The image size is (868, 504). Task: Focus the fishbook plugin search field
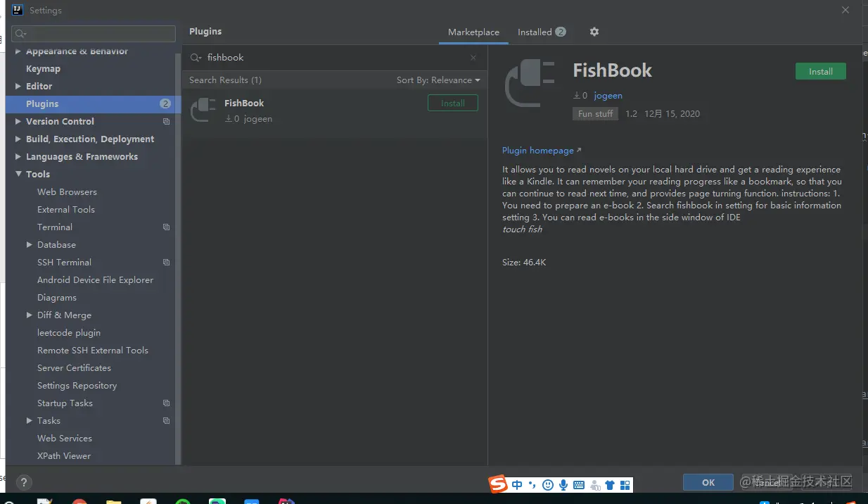pyautogui.click(x=334, y=58)
